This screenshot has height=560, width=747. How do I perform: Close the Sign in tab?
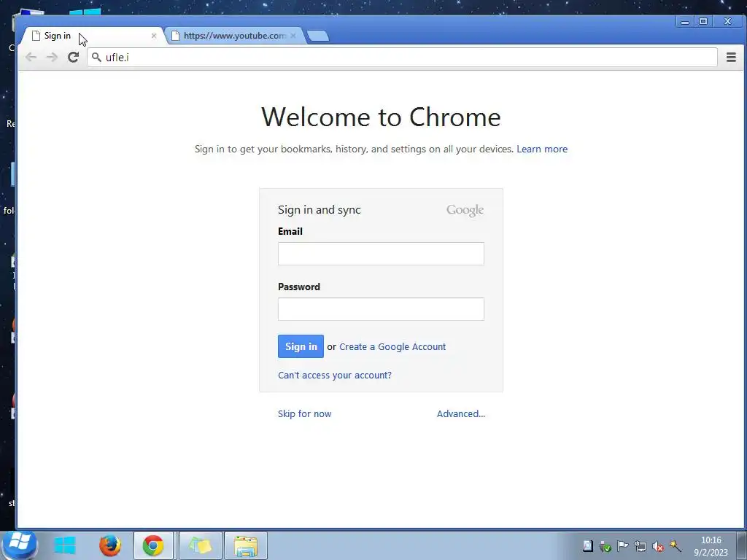[153, 36]
